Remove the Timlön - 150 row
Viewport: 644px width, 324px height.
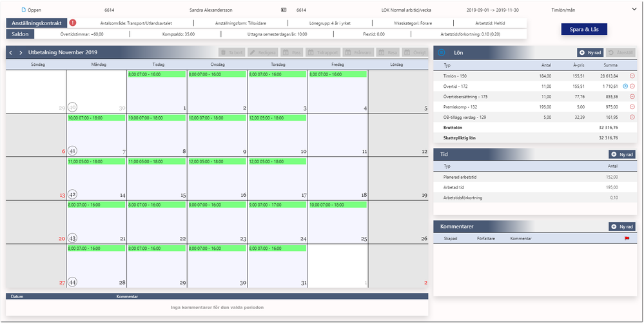click(x=632, y=76)
